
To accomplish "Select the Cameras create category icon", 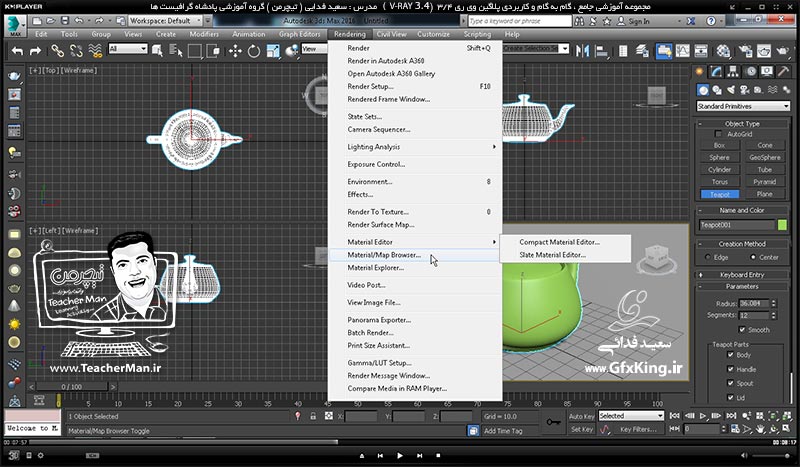I will (744, 90).
